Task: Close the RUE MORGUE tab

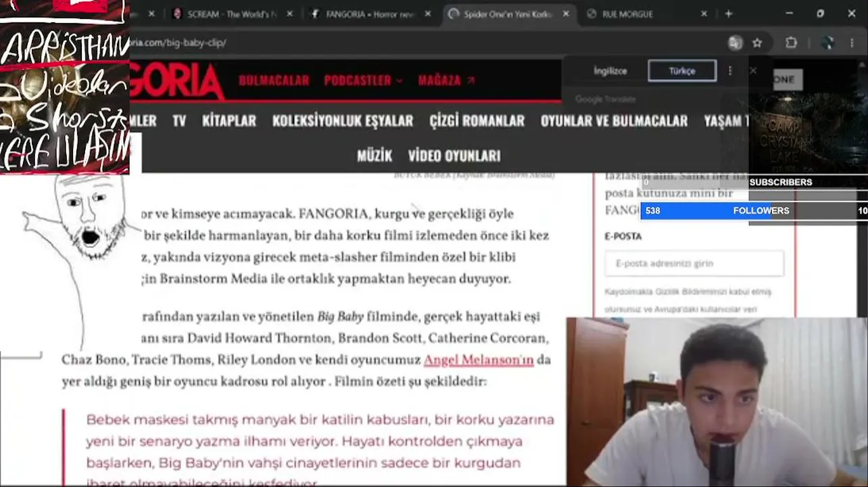Action: coord(704,14)
